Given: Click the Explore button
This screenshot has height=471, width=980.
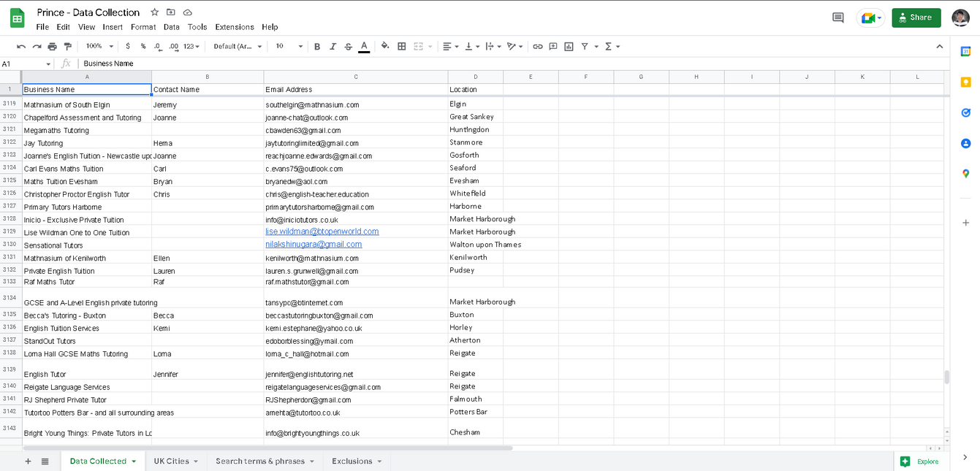Looking at the screenshot, I should click(919, 462).
